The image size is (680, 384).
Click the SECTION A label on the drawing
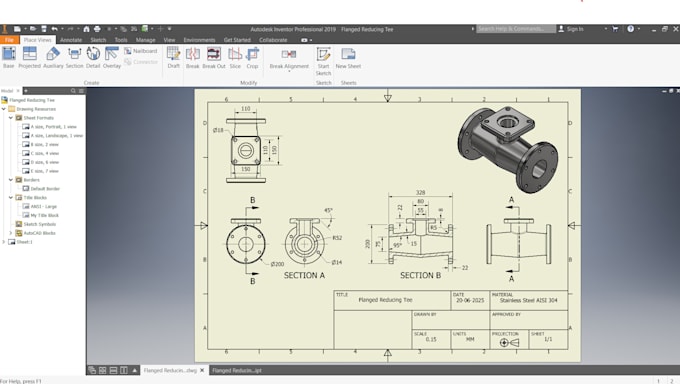click(304, 275)
